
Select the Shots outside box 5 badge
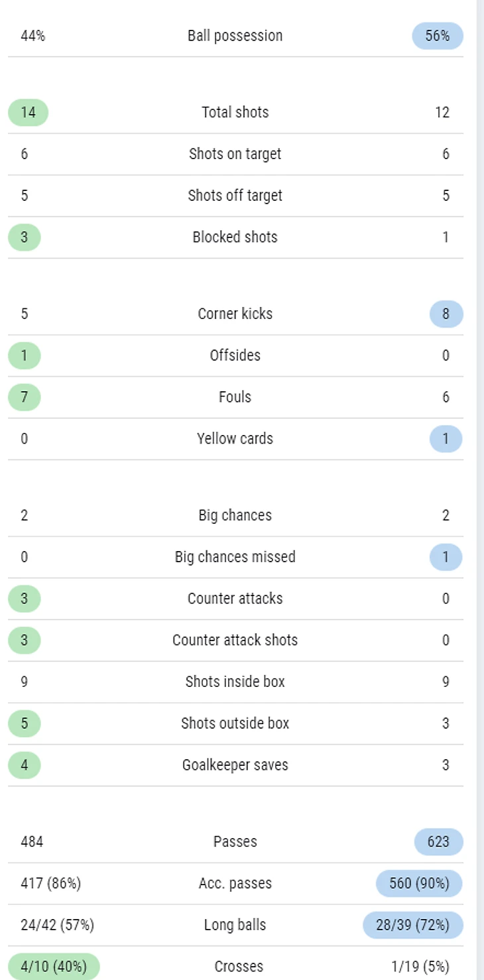[25, 723]
